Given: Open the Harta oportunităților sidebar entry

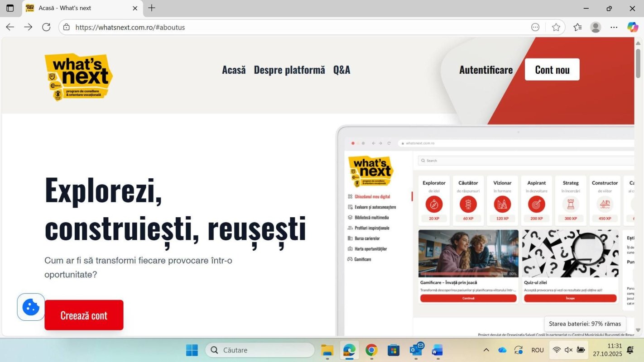Looking at the screenshot, I should coord(372,248).
